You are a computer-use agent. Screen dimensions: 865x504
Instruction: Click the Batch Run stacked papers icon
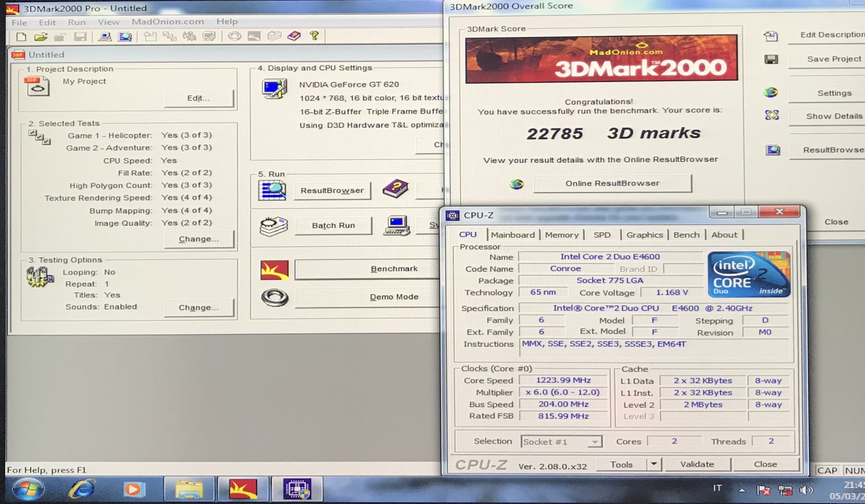274,226
